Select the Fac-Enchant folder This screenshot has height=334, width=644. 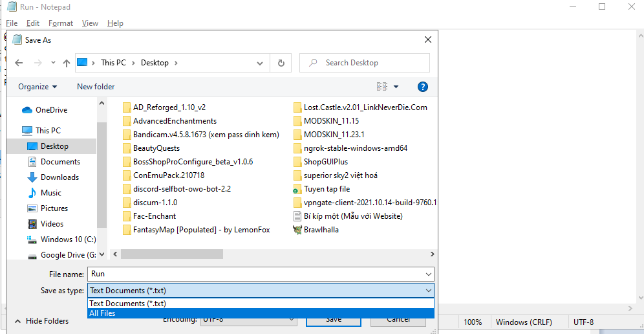(149, 216)
